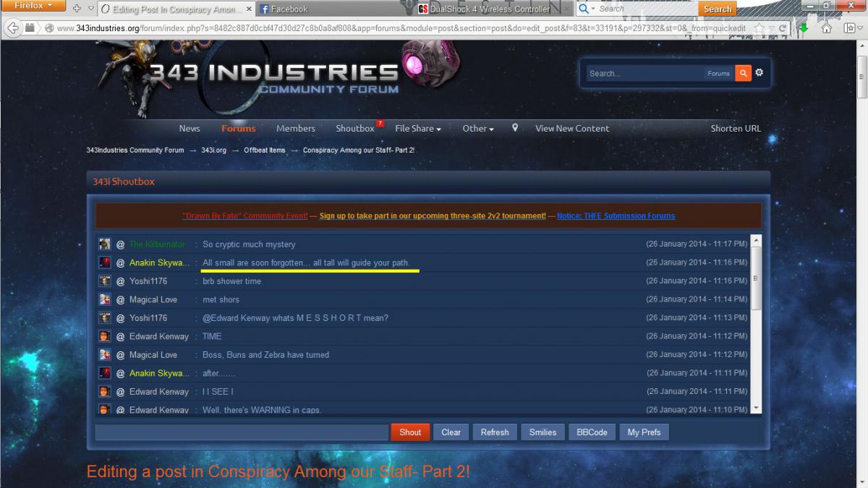The width and height of the screenshot is (868, 488).
Task: Close the Editing Post browser tab
Action: 248,9
